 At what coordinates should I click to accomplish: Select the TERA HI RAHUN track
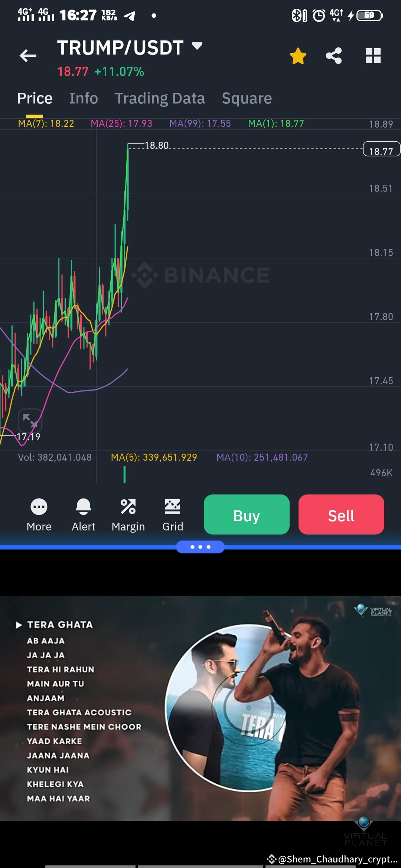pyautogui.click(x=61, y=670)
